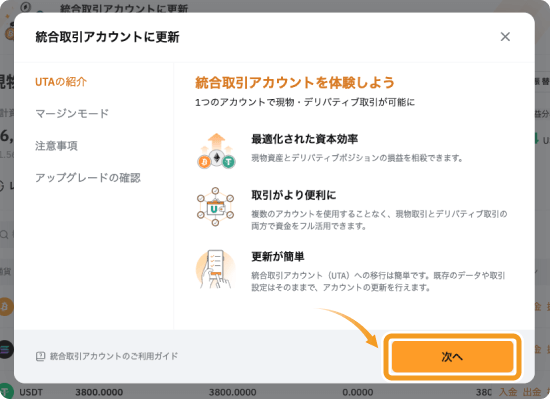Close the 統合取引アカウントに更新 dialog
The width and height of the screenshot is (550, 399).
[x=505, y=36]
